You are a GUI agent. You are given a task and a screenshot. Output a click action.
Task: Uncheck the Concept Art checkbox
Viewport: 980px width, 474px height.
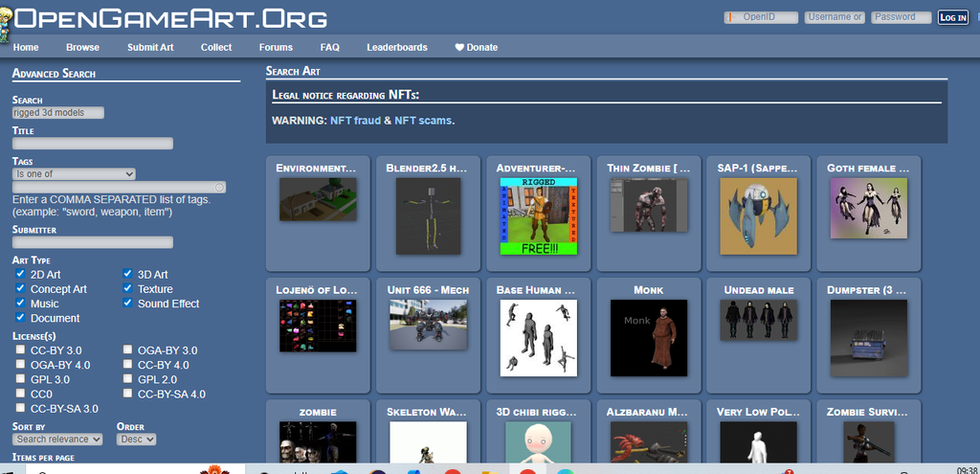pos(20,288)
